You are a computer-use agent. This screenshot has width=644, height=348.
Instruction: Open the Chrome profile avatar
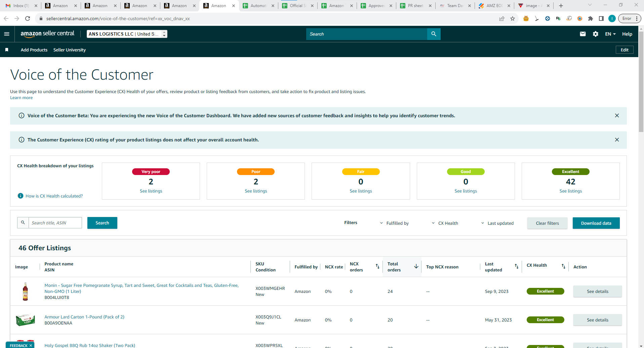click(612, 18)
